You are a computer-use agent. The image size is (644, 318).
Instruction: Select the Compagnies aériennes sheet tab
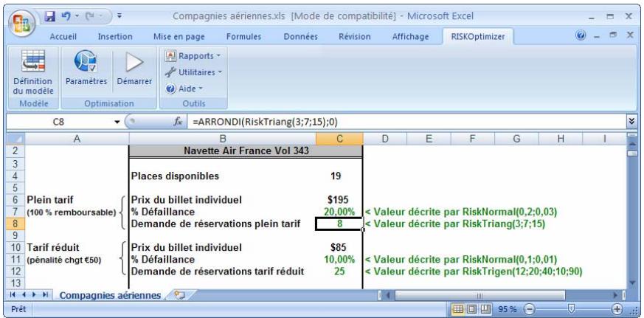tap(110, 295)
